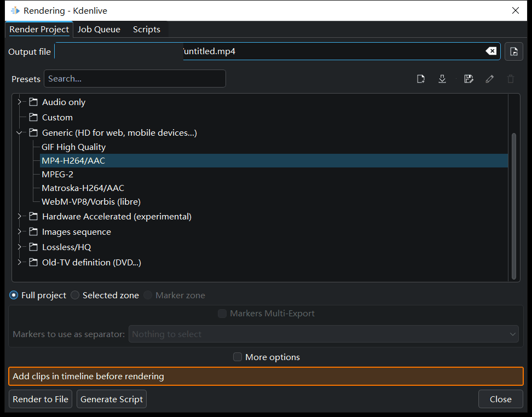Expand the Lossless/HQ group arrow
532x417 pixels.
coord(19,247)
